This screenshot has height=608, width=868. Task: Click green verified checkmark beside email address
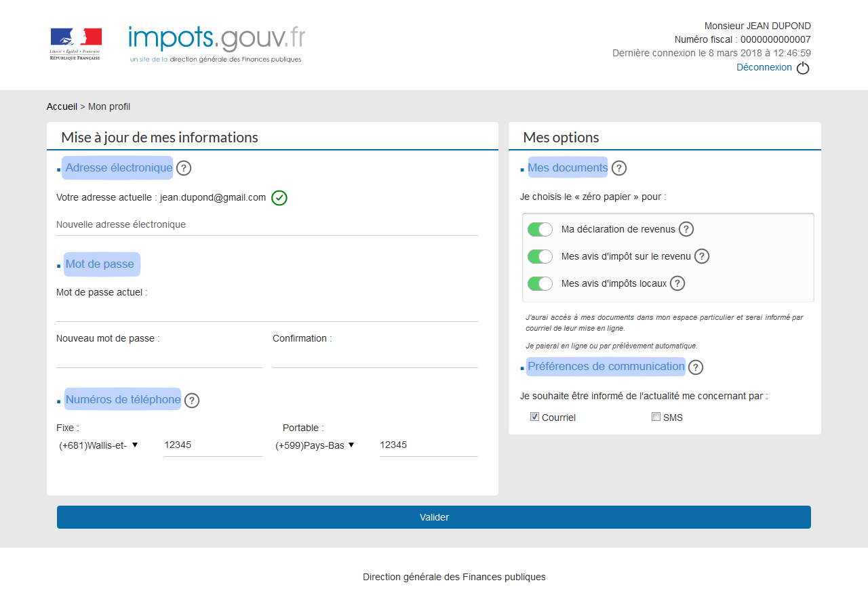tap(279, 198)
